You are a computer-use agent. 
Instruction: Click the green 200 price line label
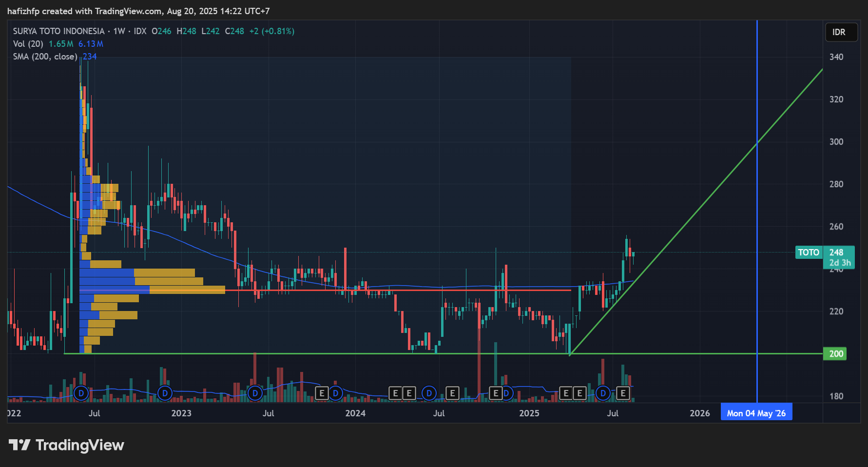coord(835,354)
